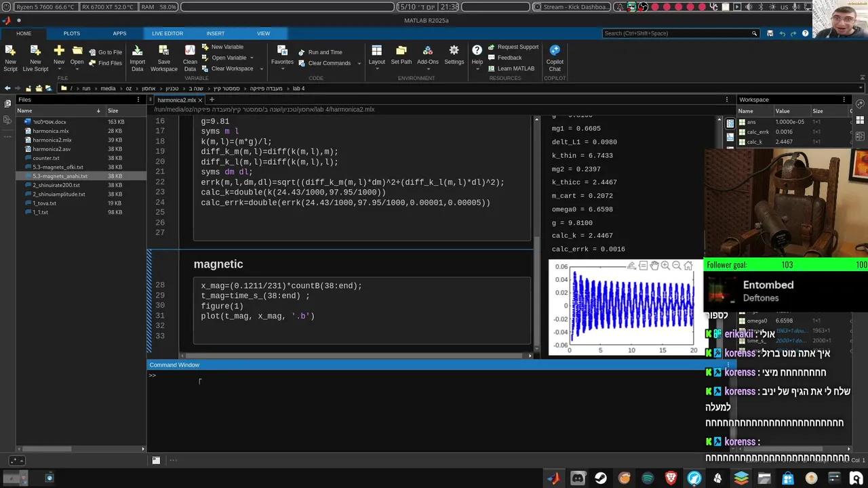Switch to the APPS tab
The height and width of the screenshot is (488, 868).
click(119, 33)
